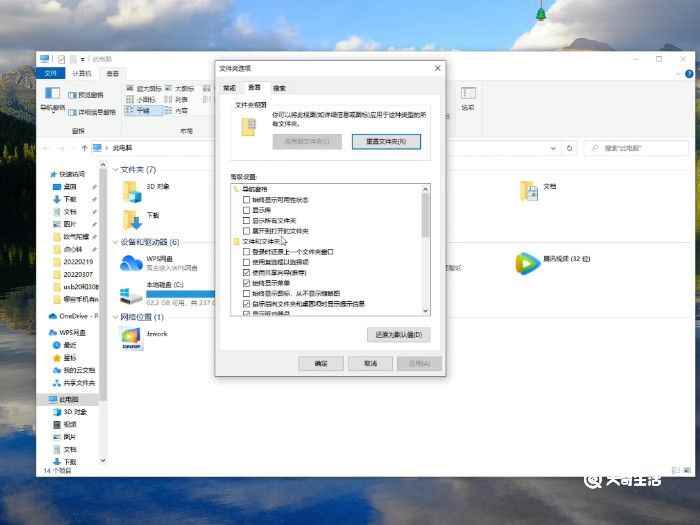Viewport: 700px width, 525px height.
Task: Click 此电脑 in address bar
Action: pos(122,148)
